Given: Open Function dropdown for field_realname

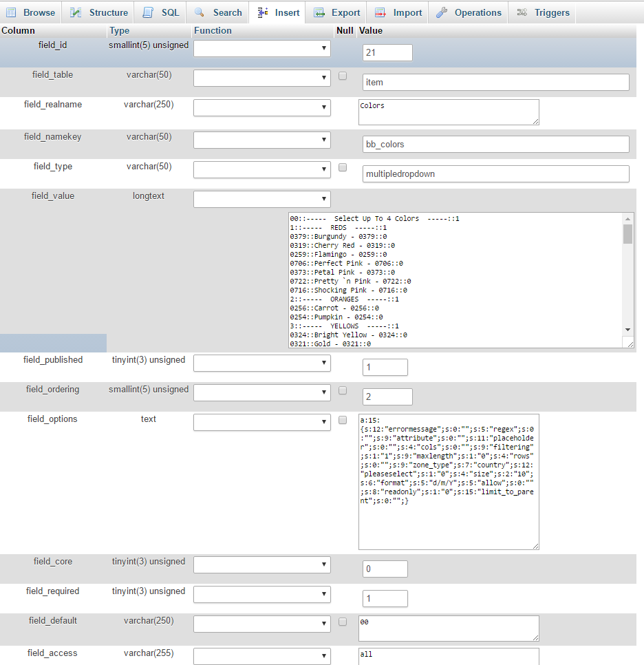Looking at the screenshot, I should (262, 107).
